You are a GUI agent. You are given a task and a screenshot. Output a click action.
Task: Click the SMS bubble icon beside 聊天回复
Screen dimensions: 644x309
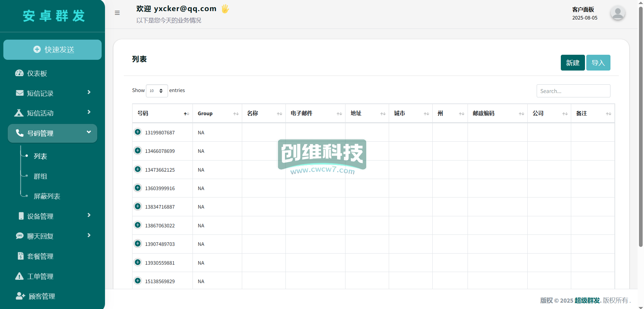pos(20,236)
